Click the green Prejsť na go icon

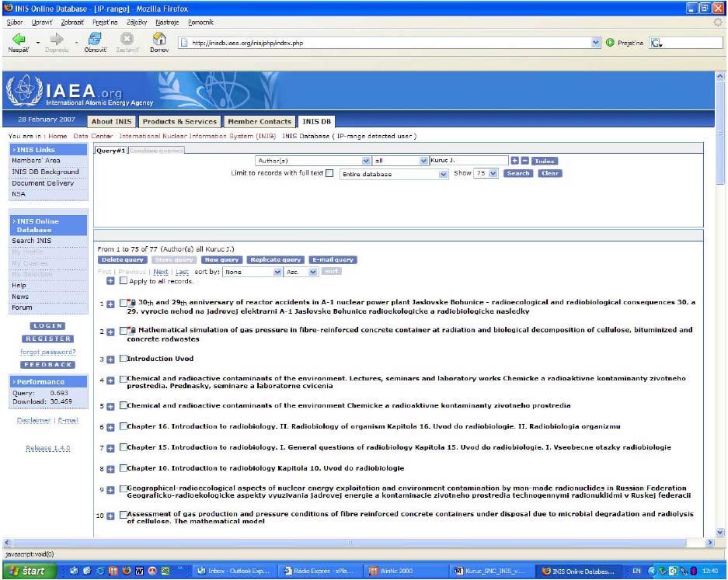coord(610,43)
